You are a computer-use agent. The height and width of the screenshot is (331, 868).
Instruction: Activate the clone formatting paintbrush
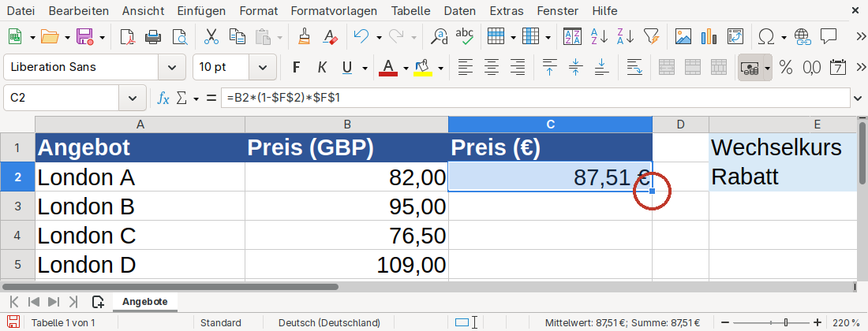tap(304, 37)
